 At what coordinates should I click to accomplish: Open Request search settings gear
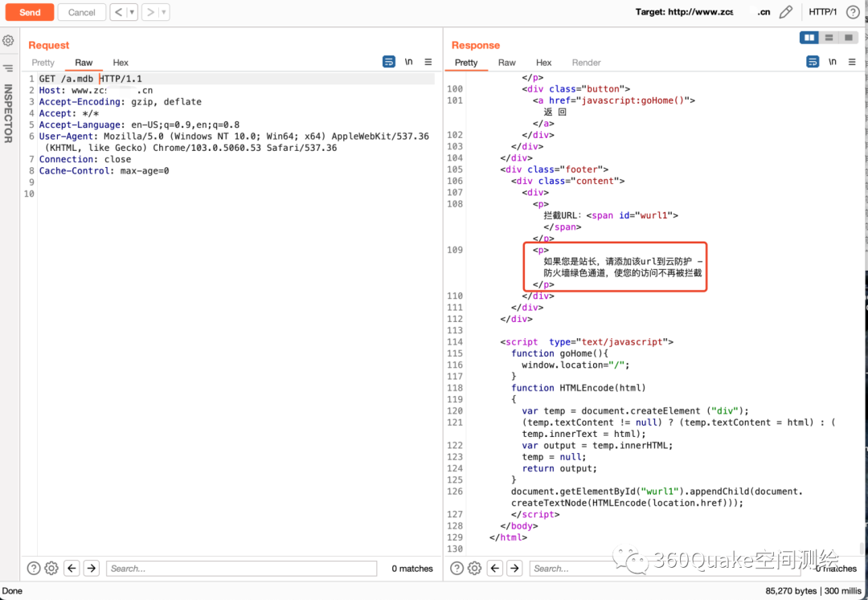click(x=51, y=568)
